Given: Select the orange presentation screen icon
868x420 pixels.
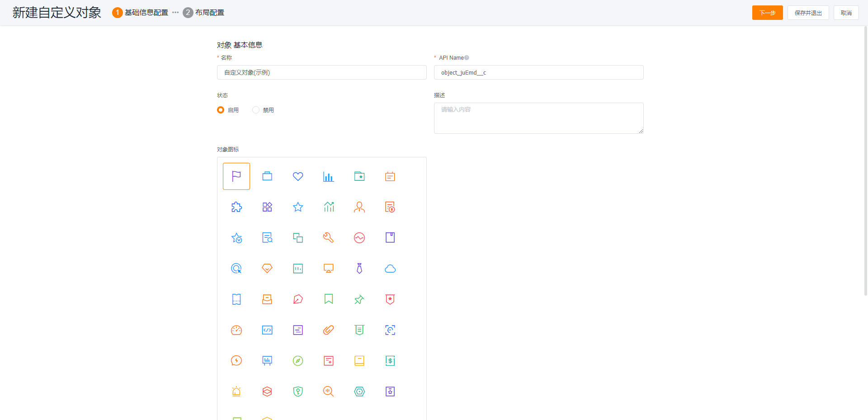Looking at the screenshot, I should coord(329,269).
